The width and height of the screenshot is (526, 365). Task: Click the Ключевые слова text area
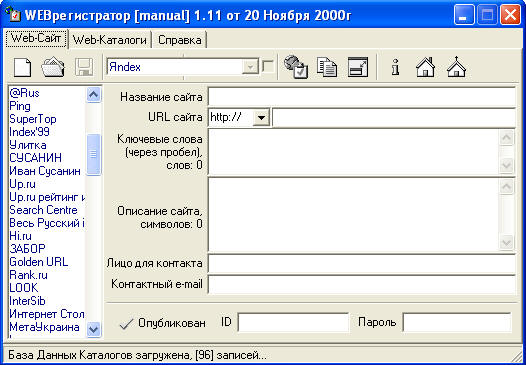pyautogui.click(x=354, y=152)
